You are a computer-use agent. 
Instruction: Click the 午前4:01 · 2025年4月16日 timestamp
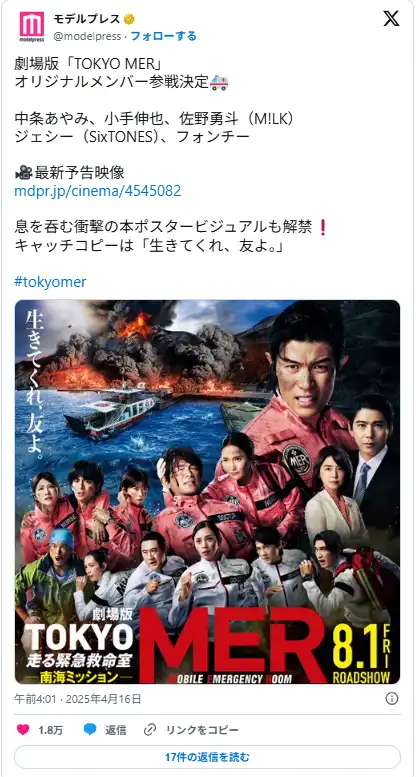coord(78,699)
